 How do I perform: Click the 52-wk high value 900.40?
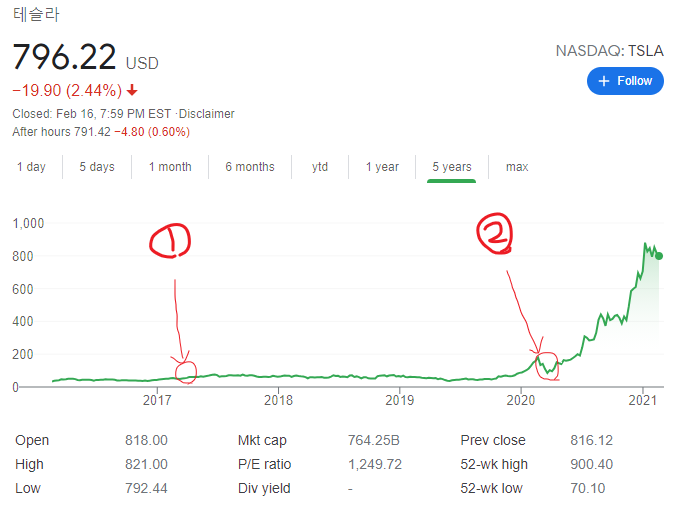tap(592, 464)
